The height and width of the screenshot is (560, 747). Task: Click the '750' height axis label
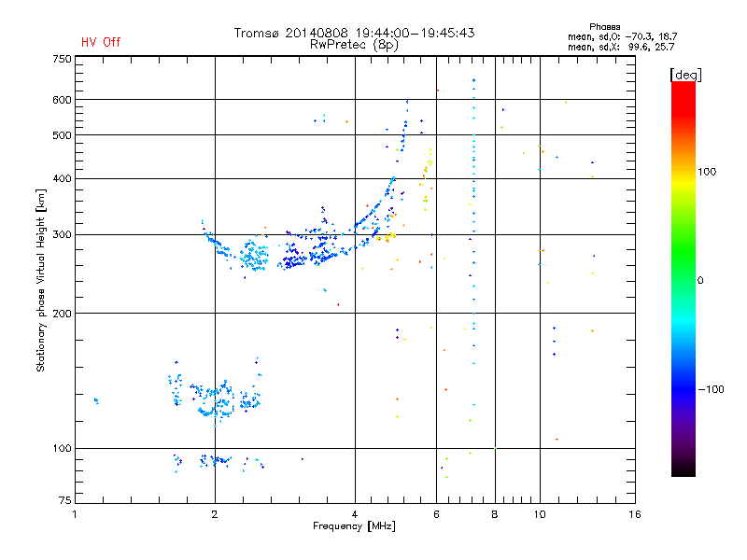pyautogui.click(x=62, y=59)
